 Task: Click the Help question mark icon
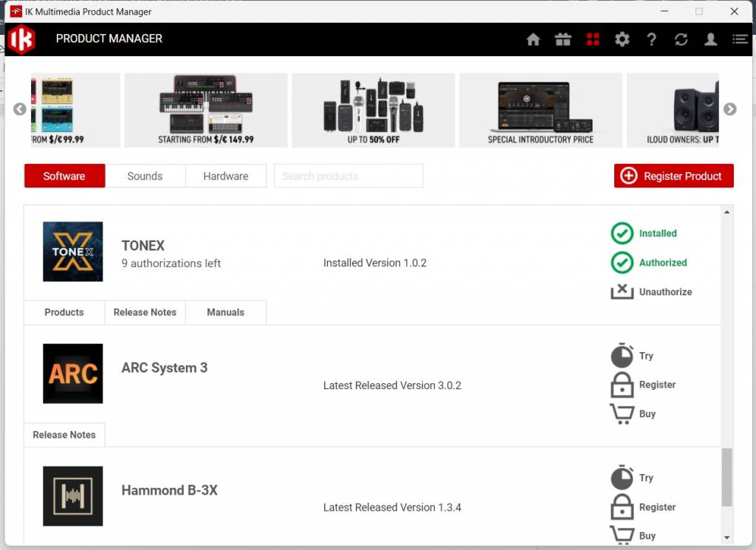pyautogui.click(x=651, y=39)
